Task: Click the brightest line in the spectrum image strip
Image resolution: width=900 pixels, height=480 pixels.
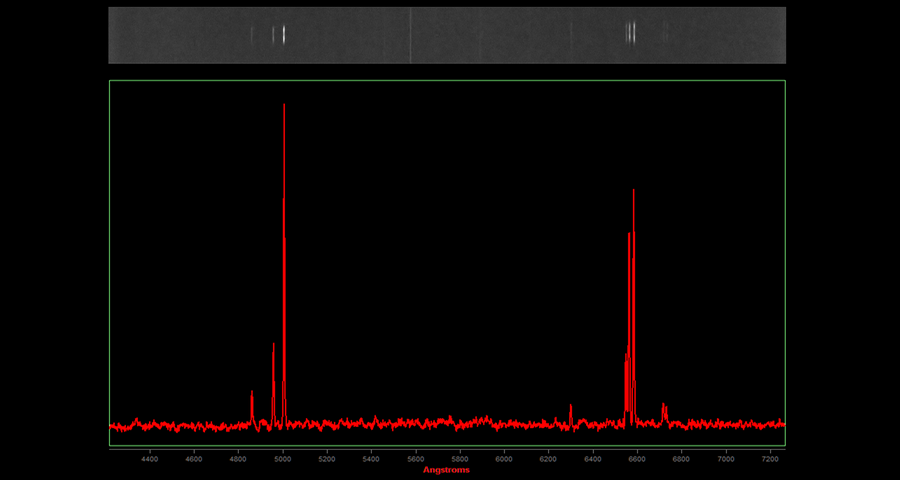Action: (284, 35)
